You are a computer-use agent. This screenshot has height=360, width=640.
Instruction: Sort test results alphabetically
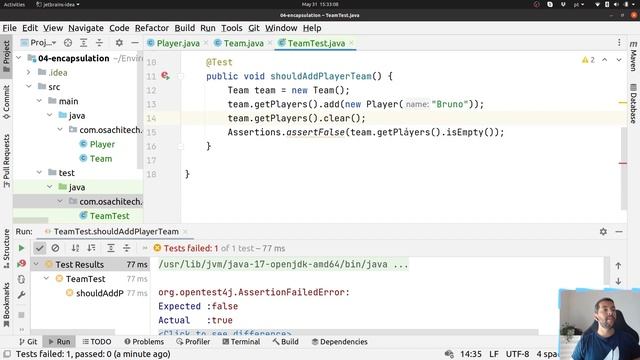pyautogui.click(x=76, y=248)
